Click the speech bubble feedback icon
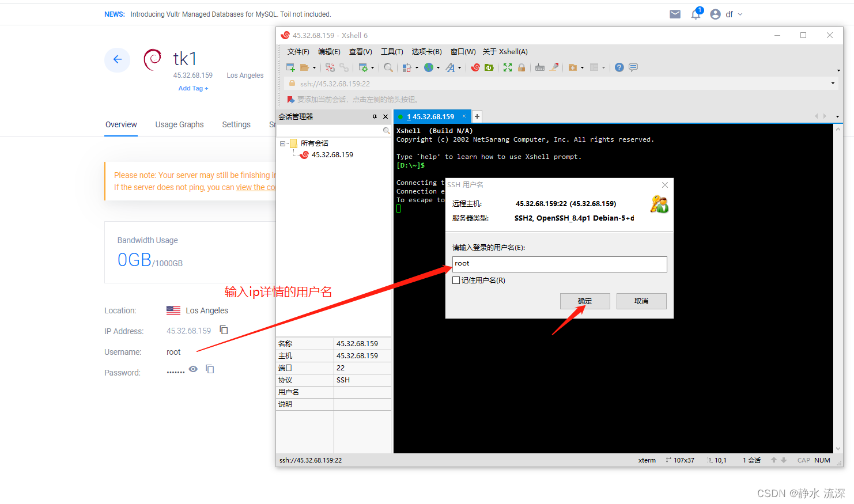The width and height of the screenshot is (854, 504). coord(633,67)
